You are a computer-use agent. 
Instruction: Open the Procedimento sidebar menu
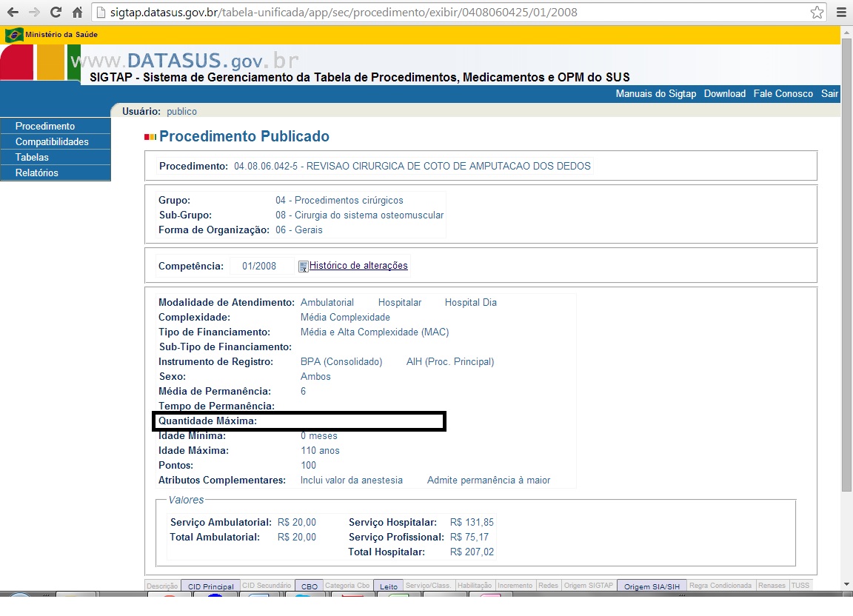coord(45,127)
